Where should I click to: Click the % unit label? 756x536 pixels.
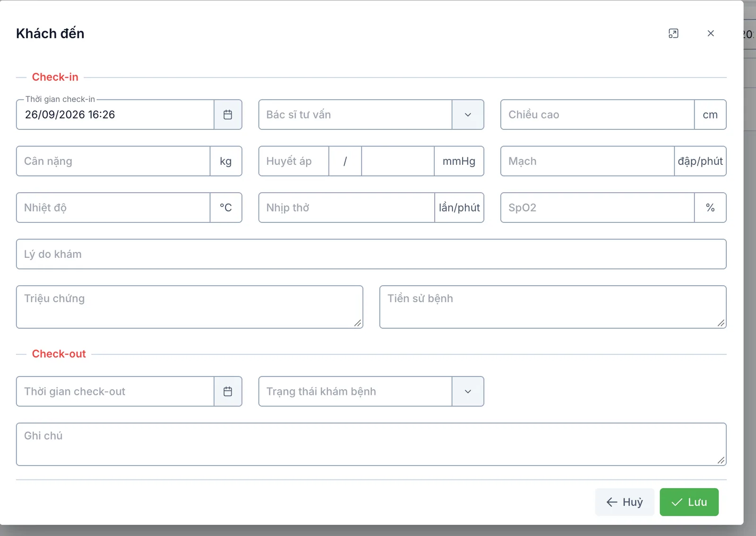[x=710, y=207]
